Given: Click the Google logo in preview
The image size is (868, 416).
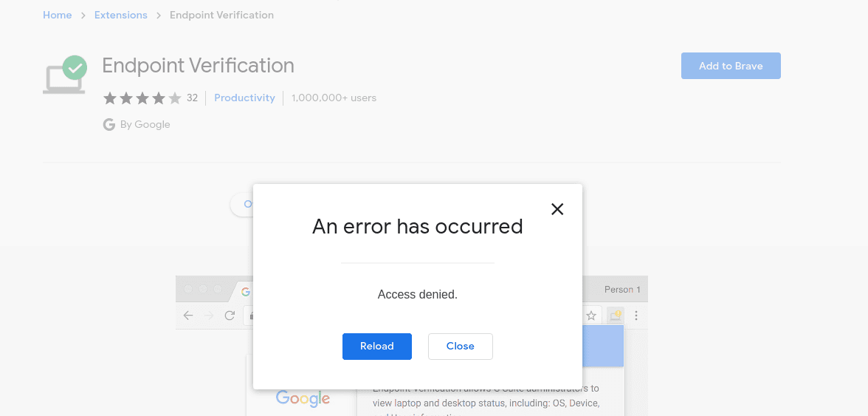Looking at the screenshot, I should tap(303, 398).
